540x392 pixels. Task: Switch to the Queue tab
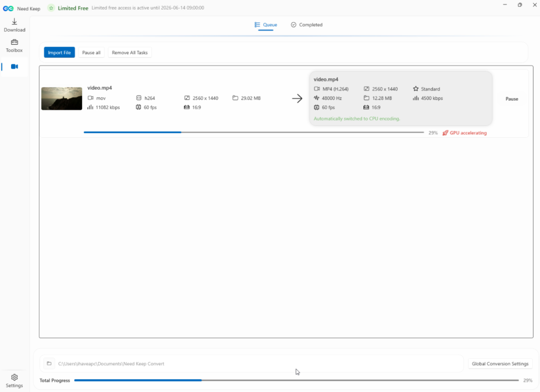(266, 25)
